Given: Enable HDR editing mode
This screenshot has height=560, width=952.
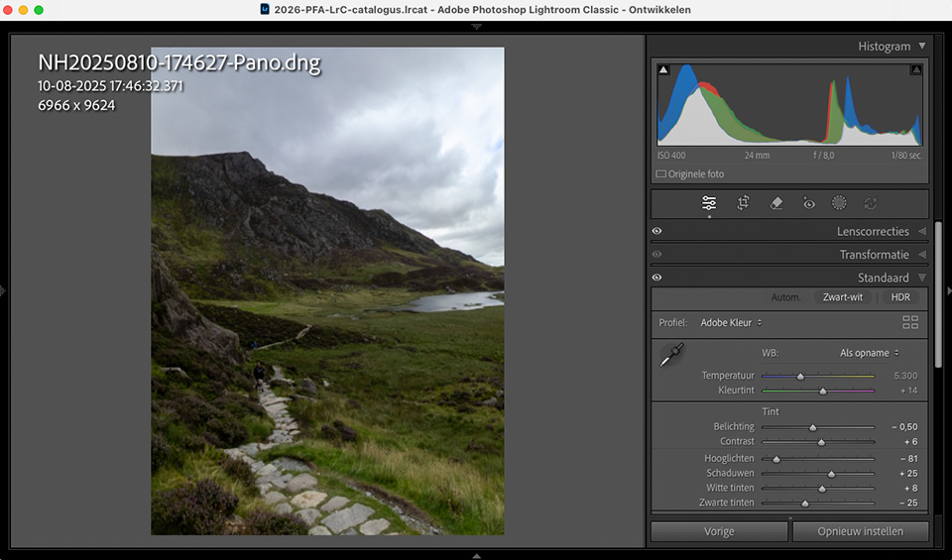Looking at the screenshot, I should pyautogui.click(x=900, y=297).
